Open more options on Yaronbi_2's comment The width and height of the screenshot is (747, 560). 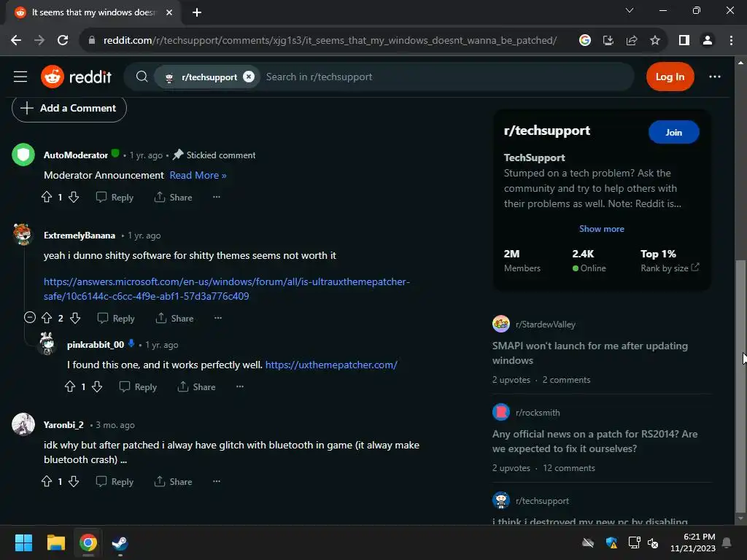pos(216,481)
